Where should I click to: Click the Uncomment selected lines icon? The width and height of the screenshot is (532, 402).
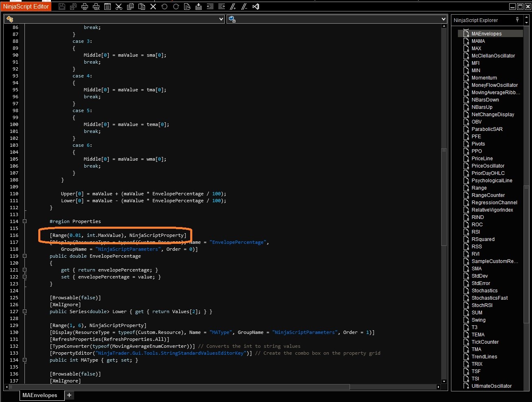click(x=244, y=7)
